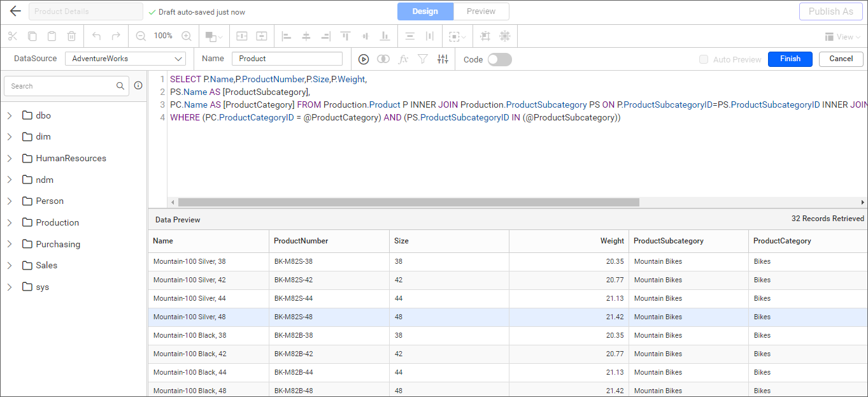Click the Align center horizontally icon
Image resolution: width=868 pixels, height=397 pixels.
pyautogui.click(x=306, y=36)
